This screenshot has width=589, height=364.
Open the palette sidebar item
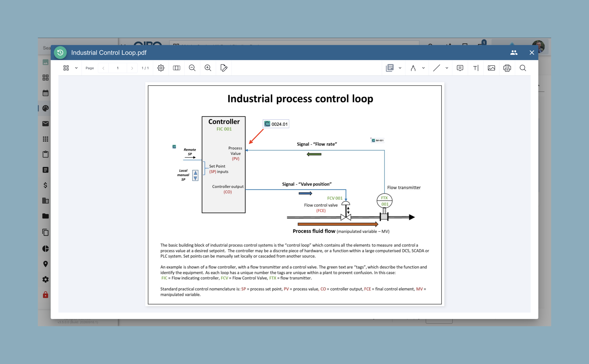click(46, 108)
